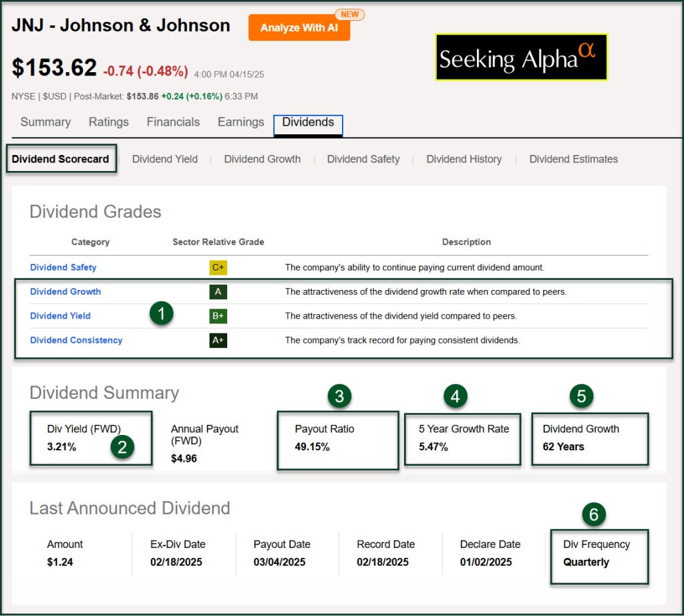Click the C+ Dividend Safety grade badge
The height and width of the screenshot is (616, 684).
pyautogui.click(x=218, y=267)
